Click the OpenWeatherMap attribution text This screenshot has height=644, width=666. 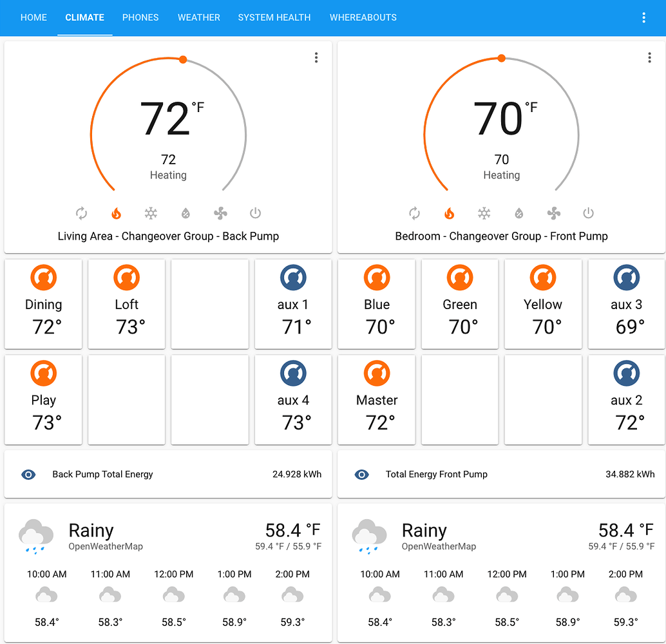click(x=106, y=547)
